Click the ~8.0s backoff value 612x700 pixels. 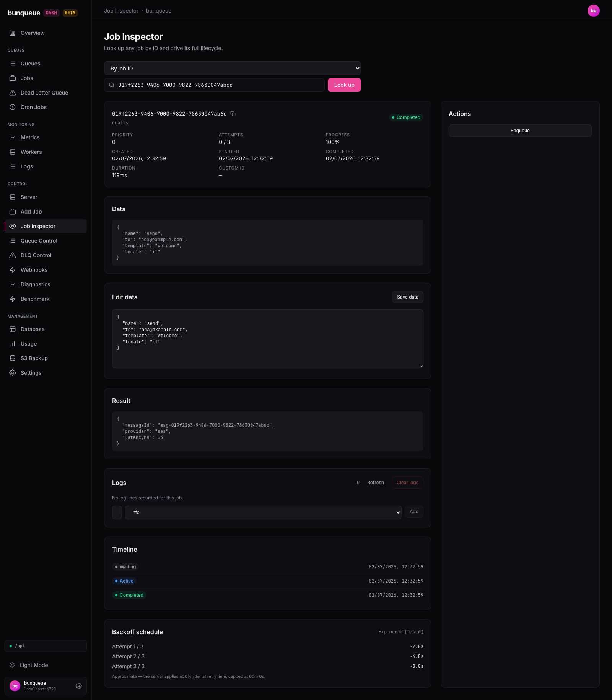coord(417,666)
